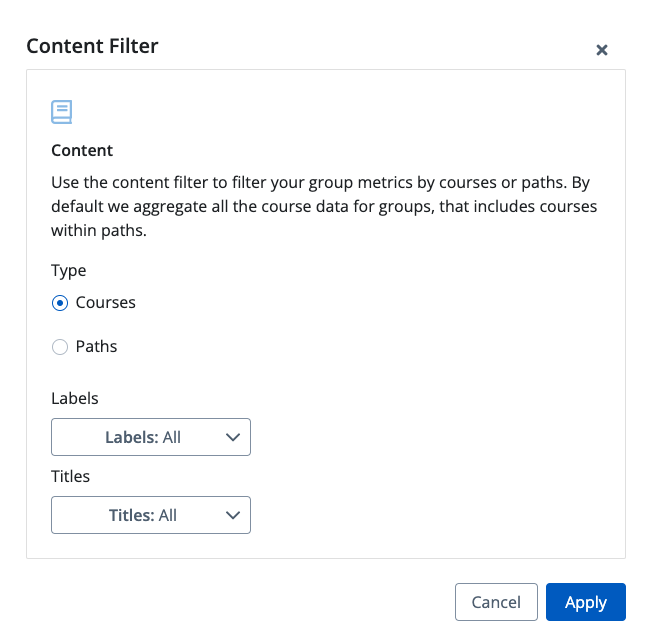This screenshot has width=654, height=640.
Task: Click the bold "Content" section heading
Action: (x=82, y=150)
